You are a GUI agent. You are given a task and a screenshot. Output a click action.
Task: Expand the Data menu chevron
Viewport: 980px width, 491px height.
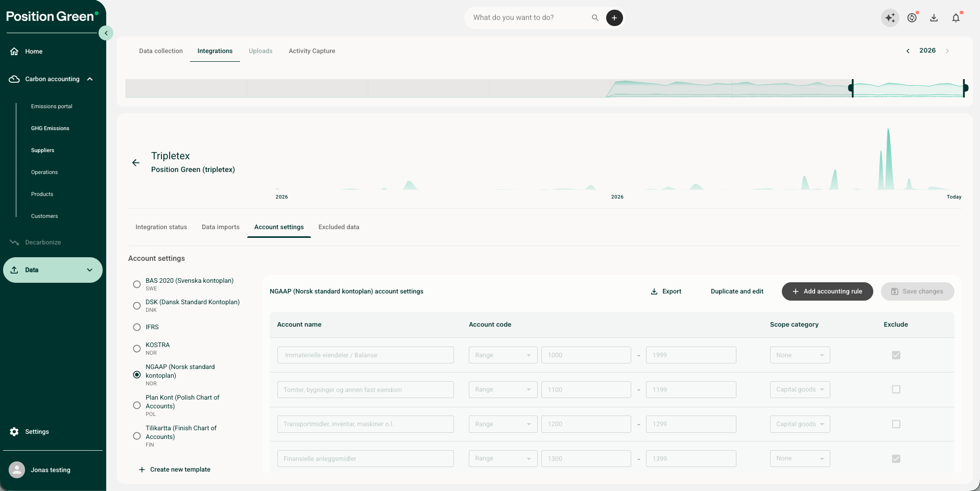pyautogui.click(x=90, y=270)
